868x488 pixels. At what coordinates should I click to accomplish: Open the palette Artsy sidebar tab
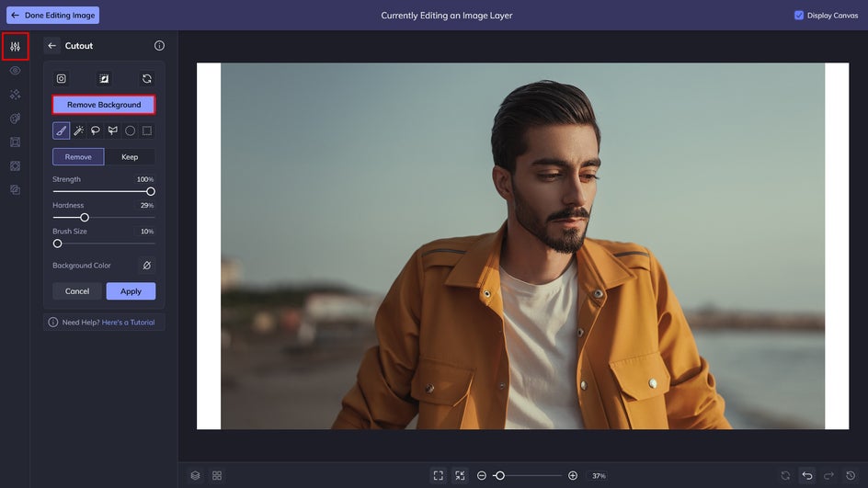pyautogui.click(x=15, y=119)
